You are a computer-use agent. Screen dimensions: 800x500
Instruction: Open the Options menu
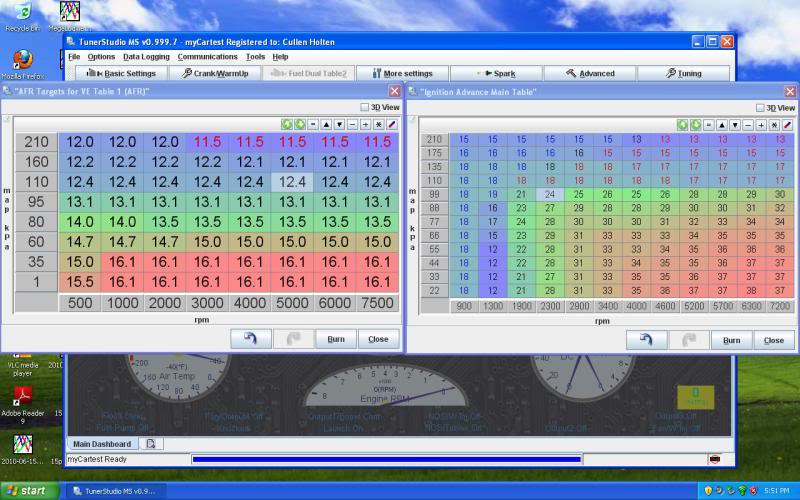[x=101, y=57]
